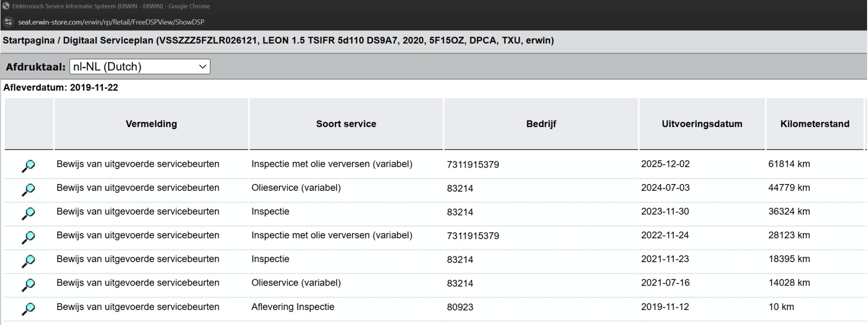
Task: View details of the 28123 km service
Action: [28, 237]
